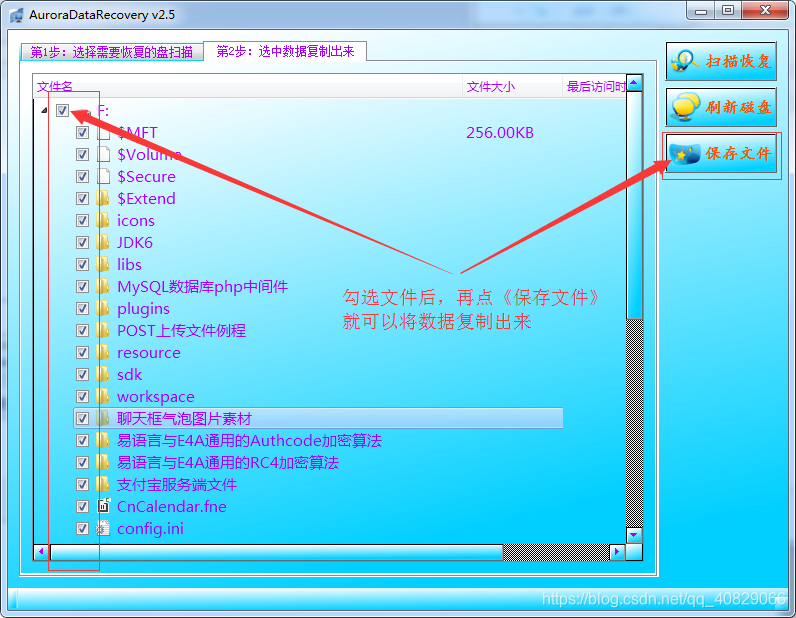Collapse the F: drive tree node
This screenshot has width=796, height=618.
[44, 110]
